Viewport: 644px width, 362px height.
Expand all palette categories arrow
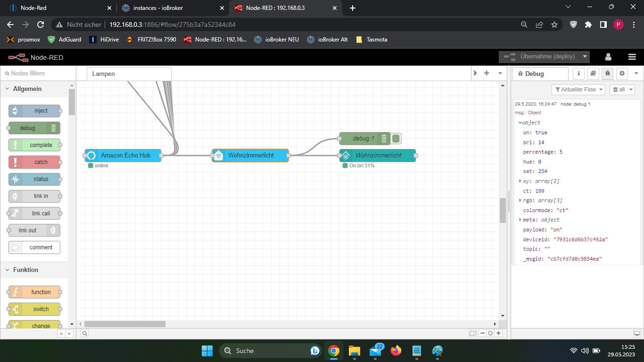(69, 333)
